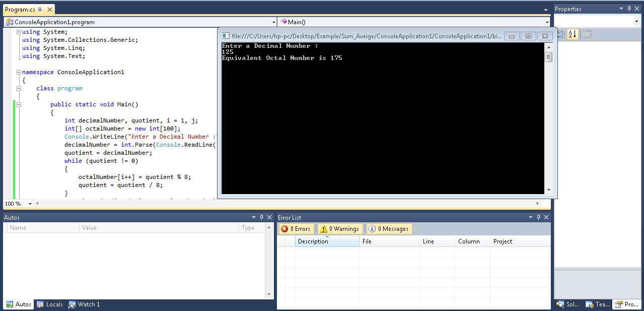
Task: Toggle the 0 Messages filter
Action: point(388,229)
